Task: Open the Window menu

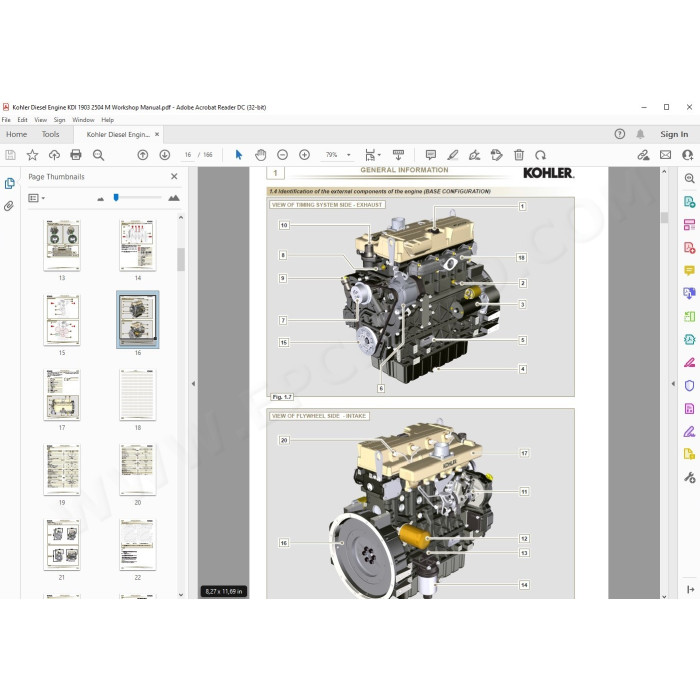Action: pyautogui.click(x=83, y=120)
